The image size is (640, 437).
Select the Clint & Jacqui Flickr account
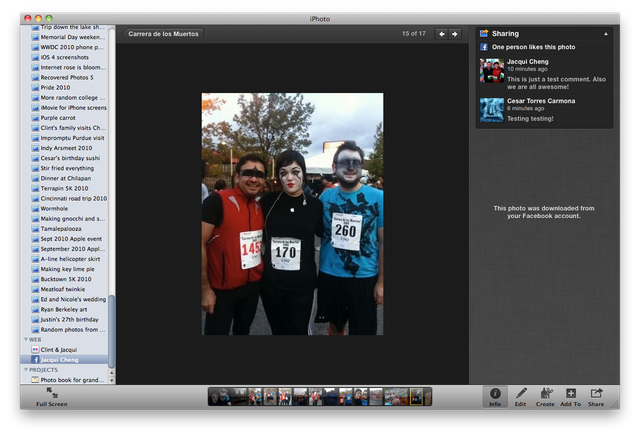pyautogui.click(x=64, y=350)
